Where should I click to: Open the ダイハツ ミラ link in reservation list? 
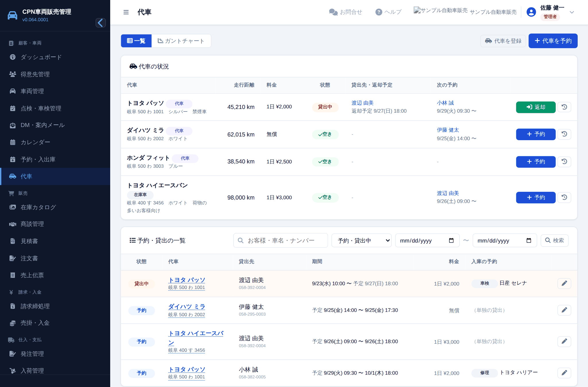[187, 307]
